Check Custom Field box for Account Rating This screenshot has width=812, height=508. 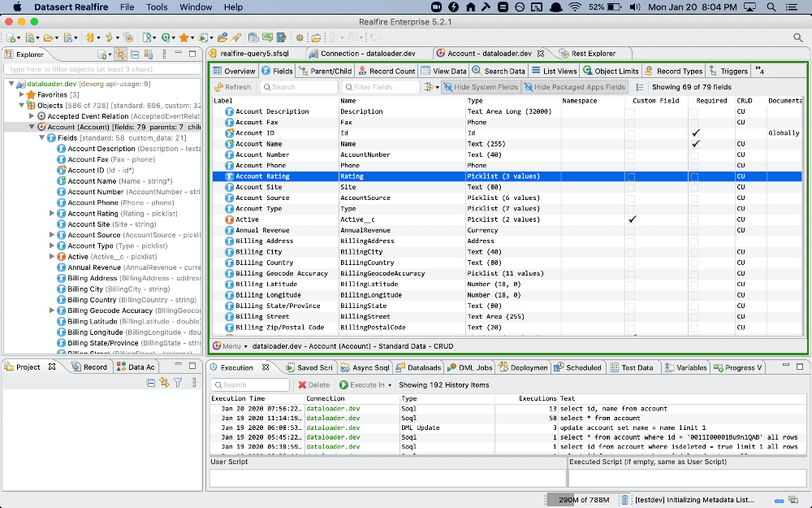tap(631, 176)
